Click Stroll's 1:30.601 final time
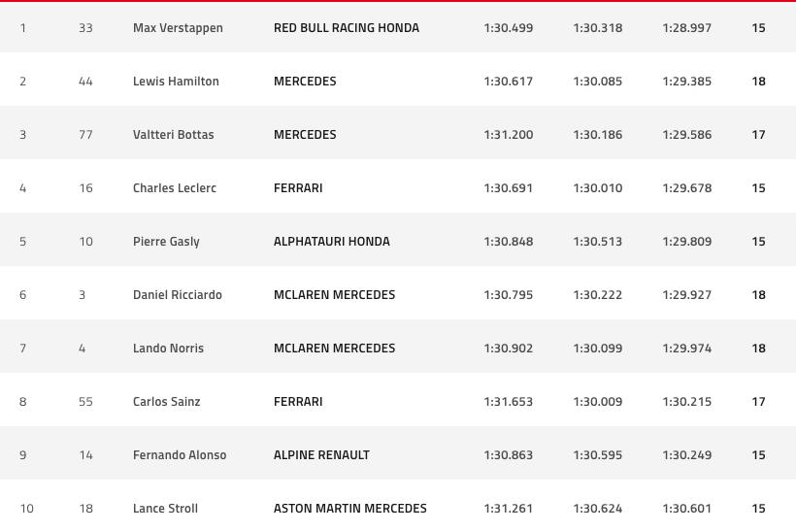This screenshot has height=532, width=796. point(686,508)
